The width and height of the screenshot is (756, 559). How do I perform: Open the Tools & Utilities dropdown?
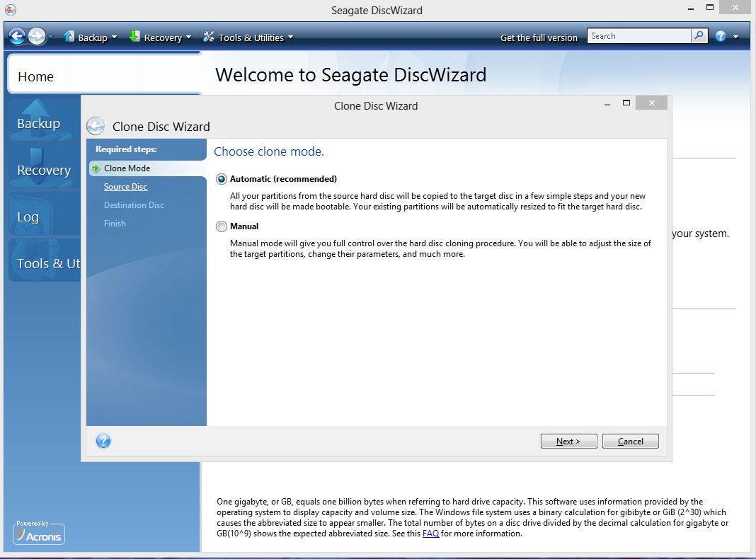point(248,38)
